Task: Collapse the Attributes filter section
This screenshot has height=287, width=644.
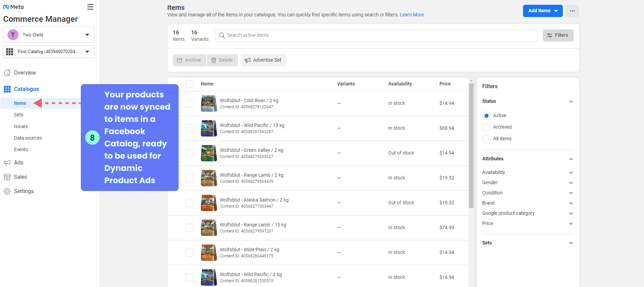Action: pyautogui.click(x=571, y=159)
